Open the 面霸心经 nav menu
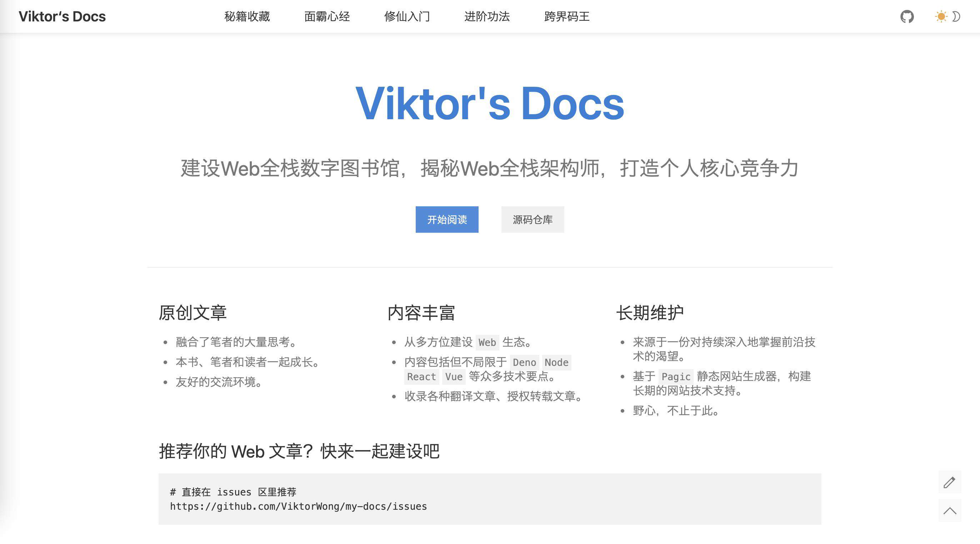Viewport: 980px width, 544px height. pyautogui.click(x=327, y=16)
